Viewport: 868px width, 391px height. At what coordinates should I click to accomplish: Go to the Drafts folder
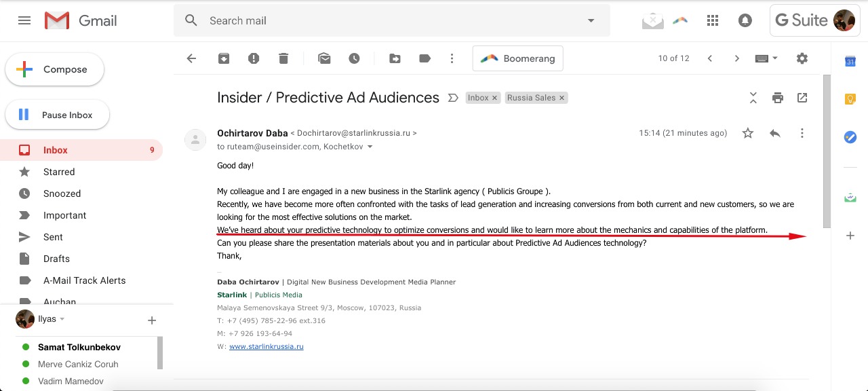coord(56,259)
